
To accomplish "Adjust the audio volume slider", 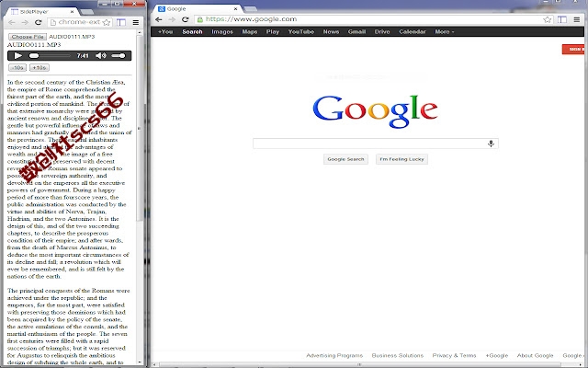I will (119, 55).
